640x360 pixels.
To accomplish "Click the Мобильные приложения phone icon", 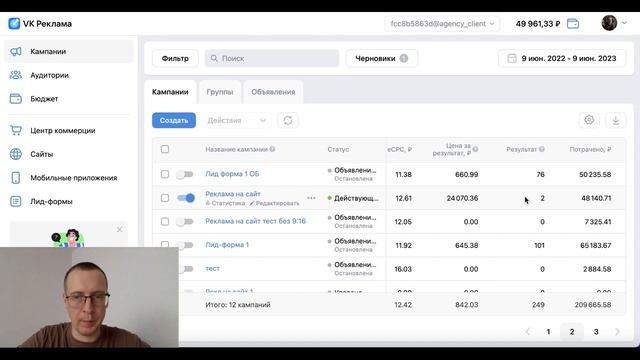I will point(16,178).
